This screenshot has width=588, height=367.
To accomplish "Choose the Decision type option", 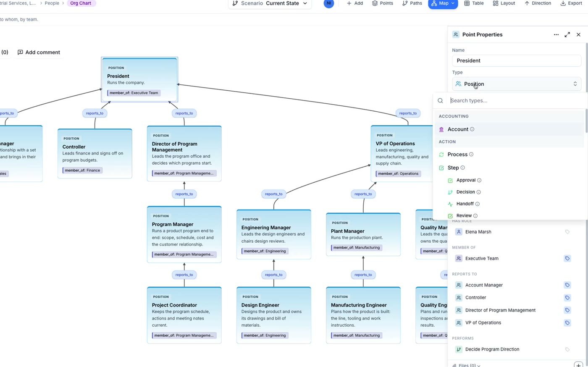I will tap(465, 192).
